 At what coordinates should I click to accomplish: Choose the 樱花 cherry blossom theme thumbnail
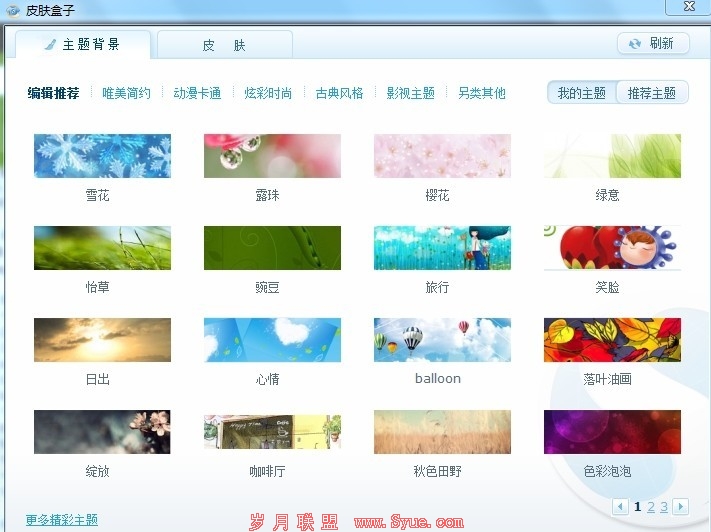tap(442, 156)
